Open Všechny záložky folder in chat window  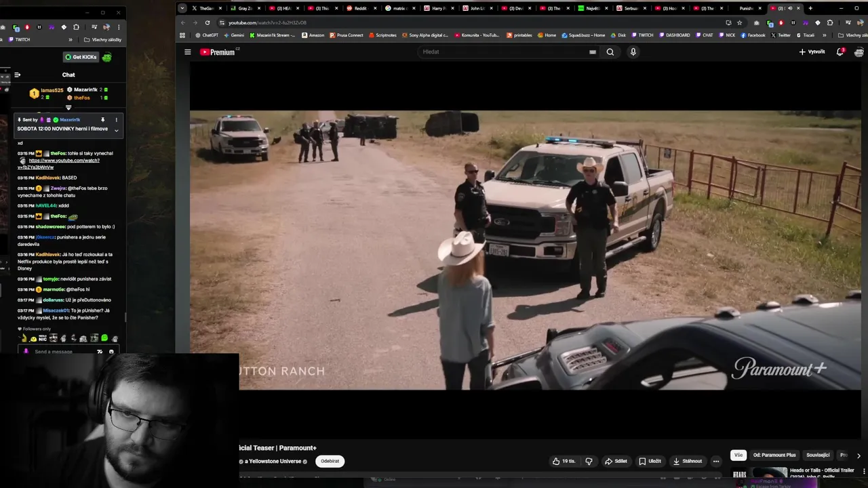[102, 39]
